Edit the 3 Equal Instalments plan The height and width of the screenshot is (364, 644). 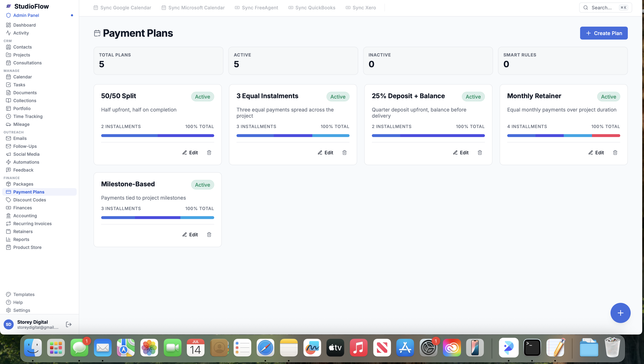pos(325,153)
